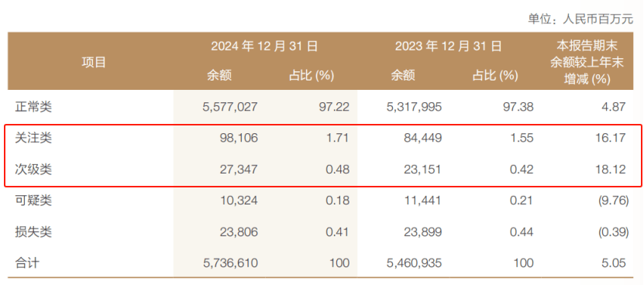Select the 关注类 row label
Image resolution: width=644 pixels, height=285 pixels.
point(33,138)
